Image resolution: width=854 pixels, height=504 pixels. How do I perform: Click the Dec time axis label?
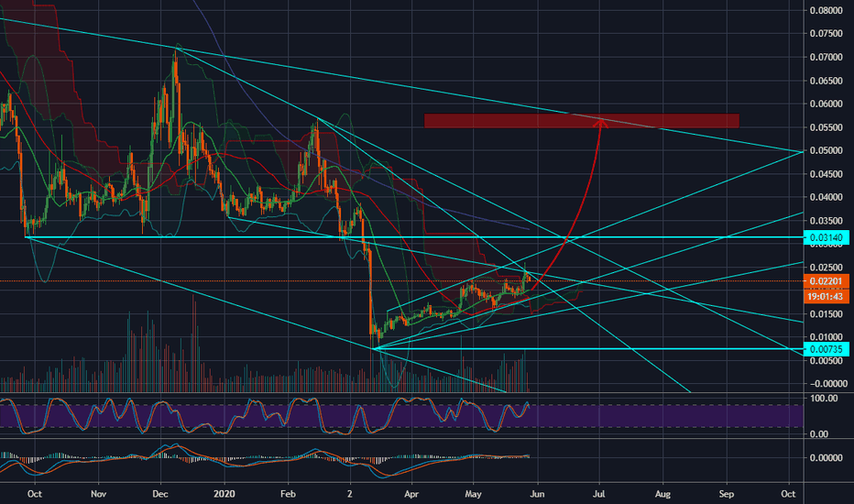coord(160,494)
